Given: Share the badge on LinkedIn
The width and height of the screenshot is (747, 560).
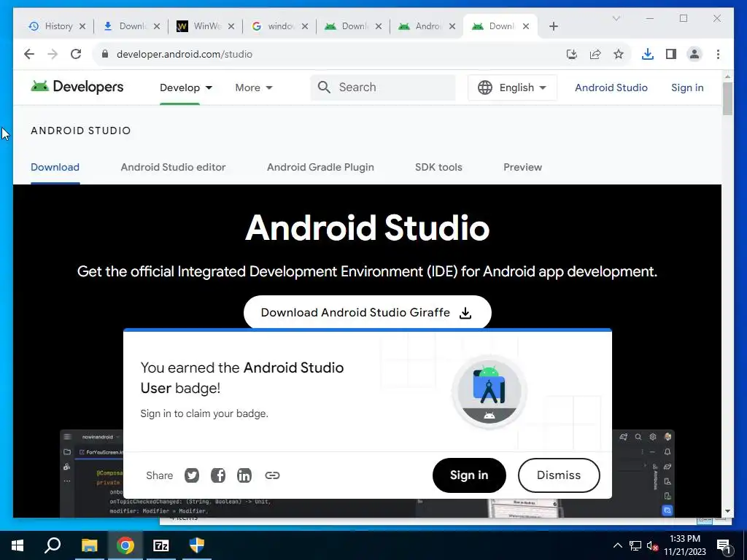Looking at the screenshot, I should [x=244, y=475].
